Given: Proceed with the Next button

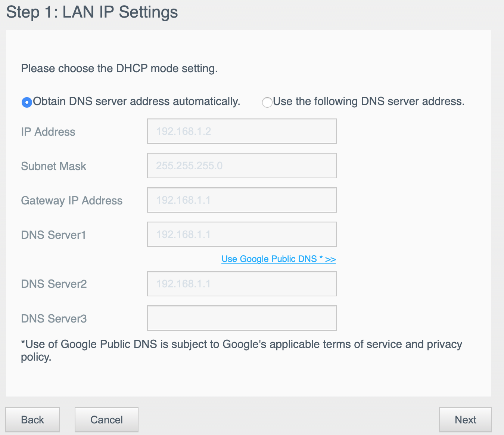Looking at the screenshot, I should tap(465, 420).
